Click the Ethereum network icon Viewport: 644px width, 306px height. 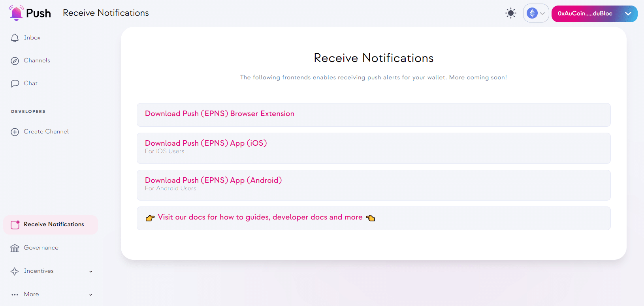click(532, 13)
